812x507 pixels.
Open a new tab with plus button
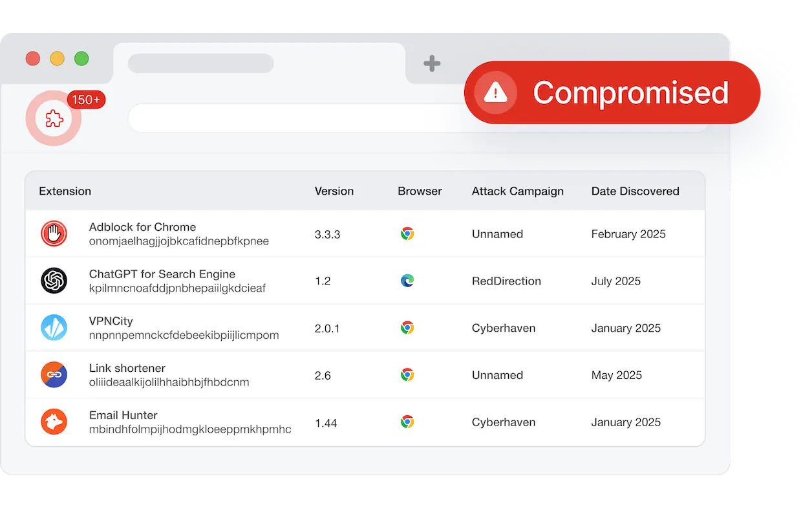[x=432, y=63]
